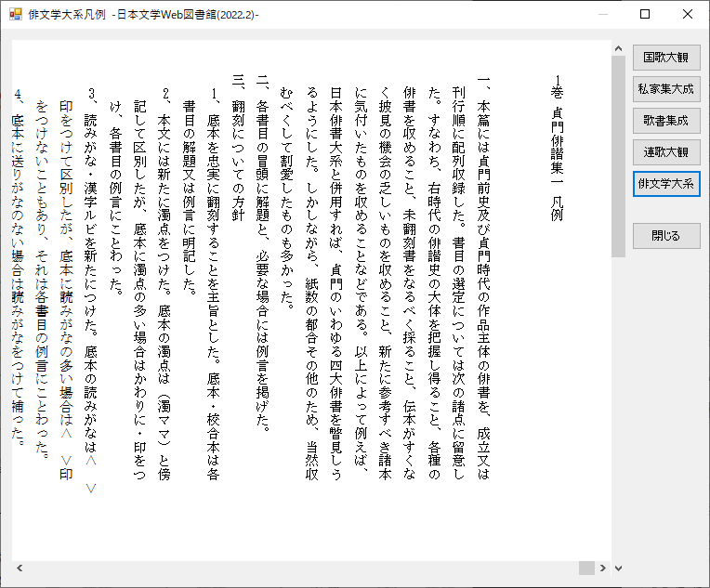Open the 私家集大成 section
Image resolution: width=710 pixels, height=588 pixels.
(666, 89)
